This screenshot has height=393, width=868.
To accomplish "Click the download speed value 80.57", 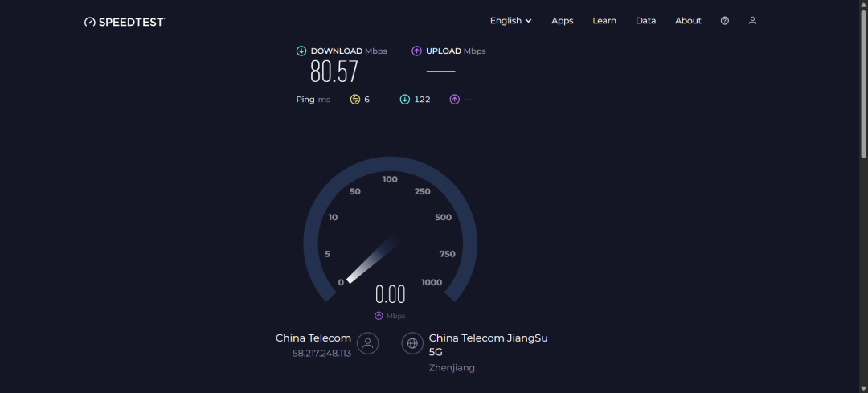I will click(334, 72).
